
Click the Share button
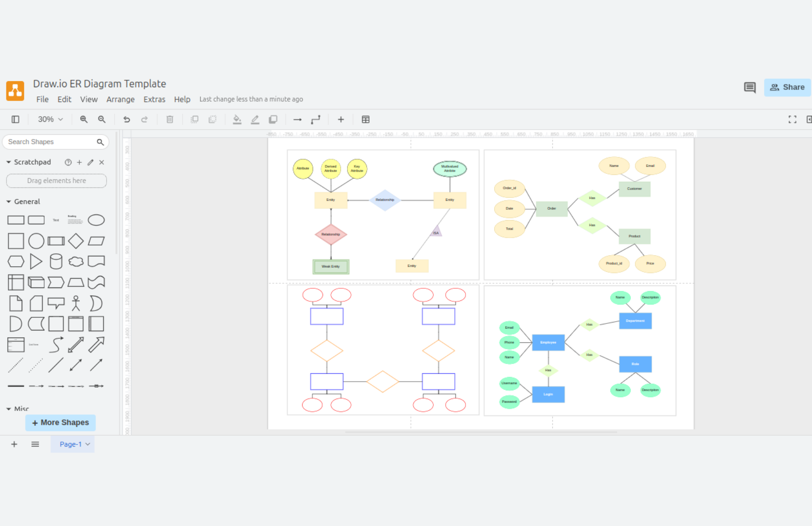pos(787,87)
